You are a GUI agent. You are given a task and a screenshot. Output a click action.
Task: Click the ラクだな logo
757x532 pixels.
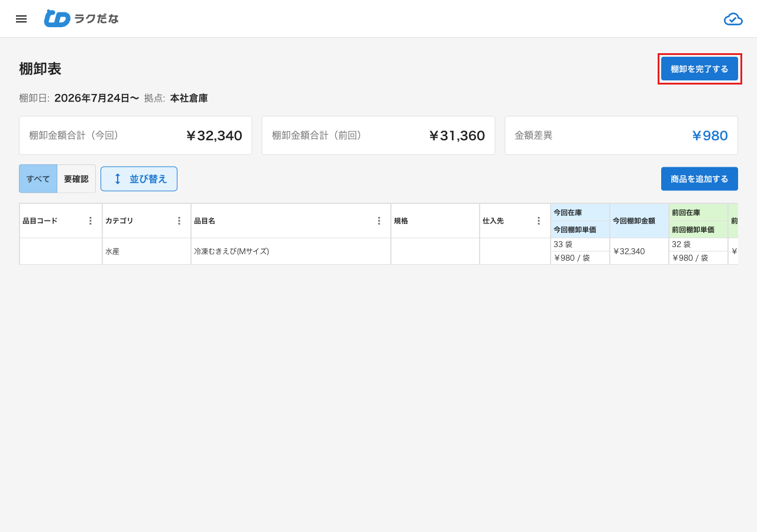click(81, 18)
